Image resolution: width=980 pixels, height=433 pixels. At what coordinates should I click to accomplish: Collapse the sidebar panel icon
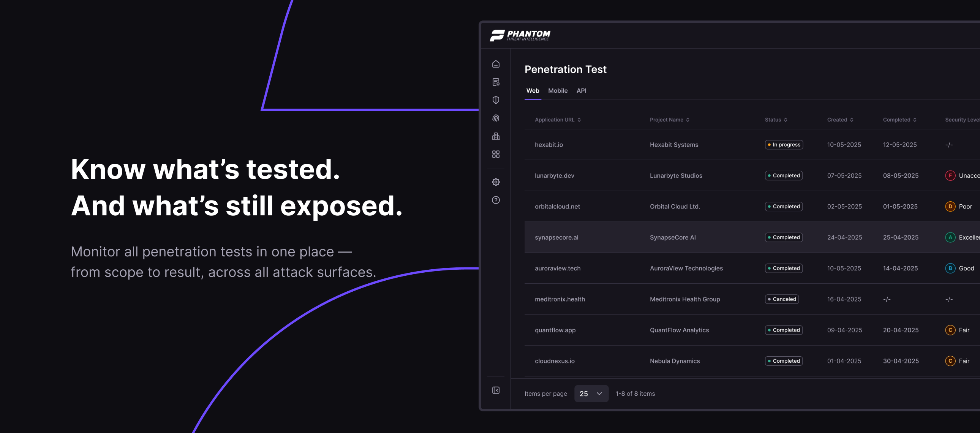[x=496, y=390]
